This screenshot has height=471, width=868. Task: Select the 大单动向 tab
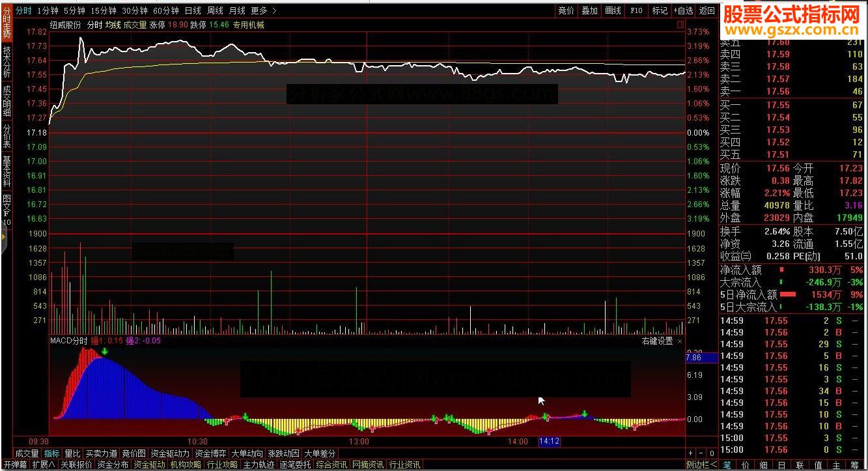(x=247, y=453)
